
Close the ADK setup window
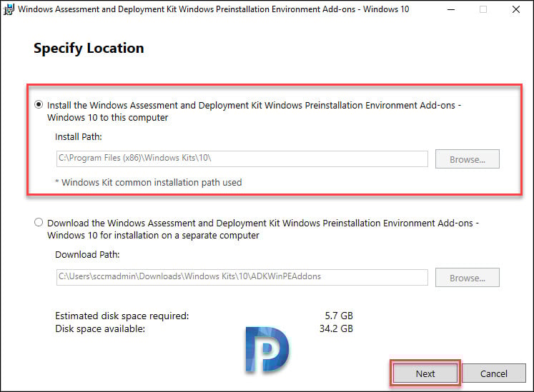point(516,9)
